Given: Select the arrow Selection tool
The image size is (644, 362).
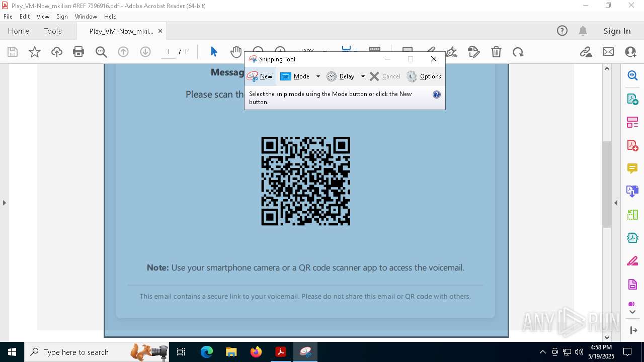Looking at the screenshot, I should (x=214, y=52).
